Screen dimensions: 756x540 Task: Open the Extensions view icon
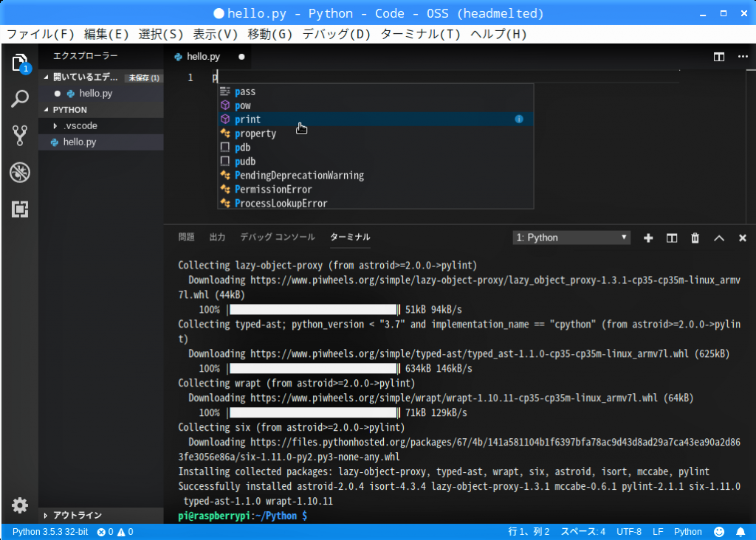tap(20, 209)
